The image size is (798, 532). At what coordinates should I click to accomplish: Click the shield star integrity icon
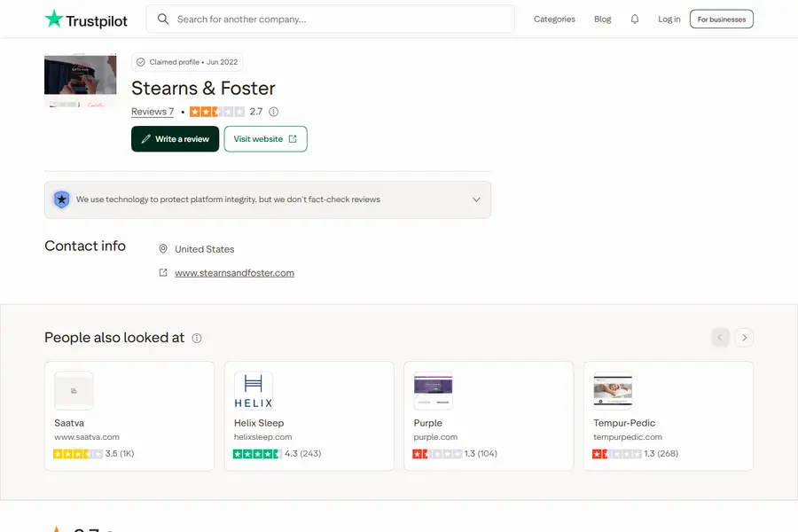coord(61,199)
